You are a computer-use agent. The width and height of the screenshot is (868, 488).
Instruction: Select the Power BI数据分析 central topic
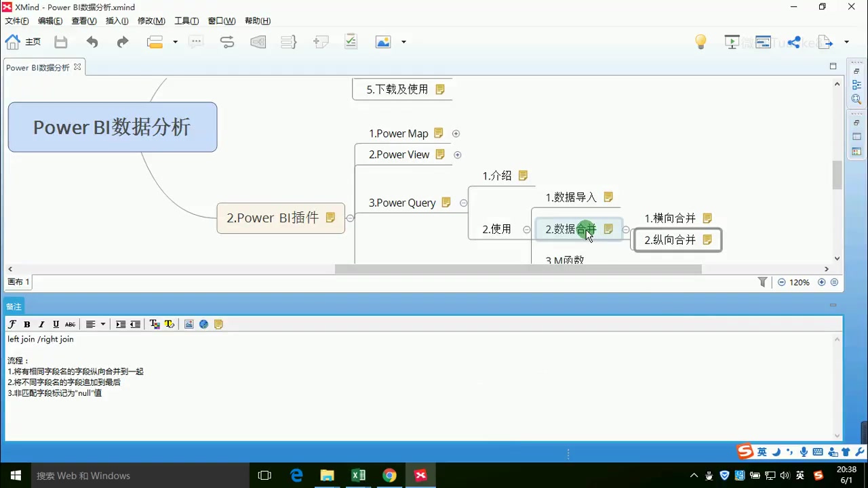point(113,127)
